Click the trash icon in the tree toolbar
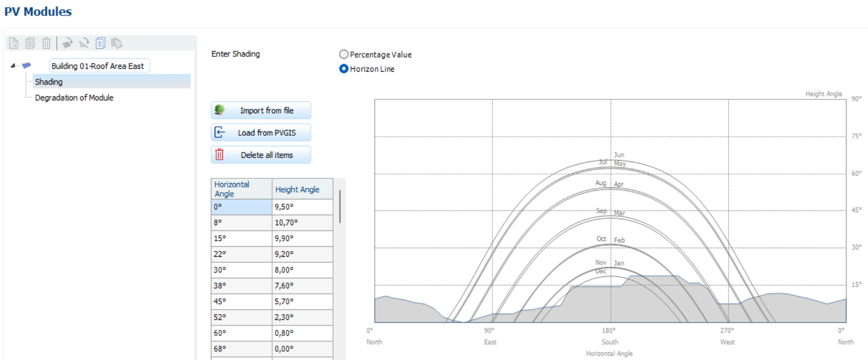This screenshot has width=868, height=360. click(46, 43)
